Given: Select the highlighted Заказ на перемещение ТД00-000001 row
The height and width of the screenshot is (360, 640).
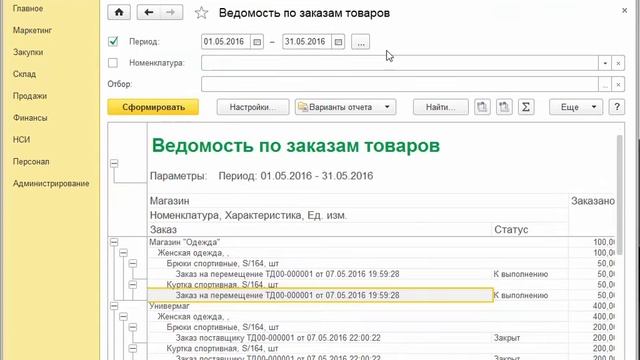Looking at the screenshot, I should pos(320,295).
